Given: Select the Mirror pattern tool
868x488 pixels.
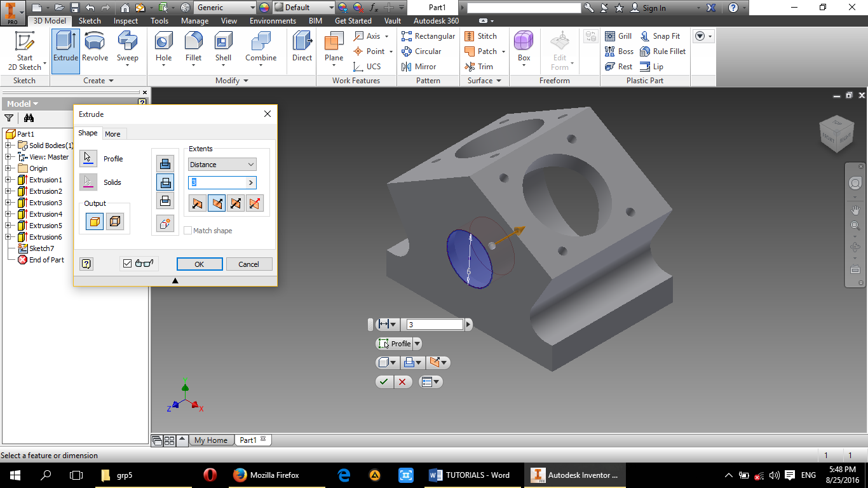Looking at the screenshot, I should click(419, 67).
